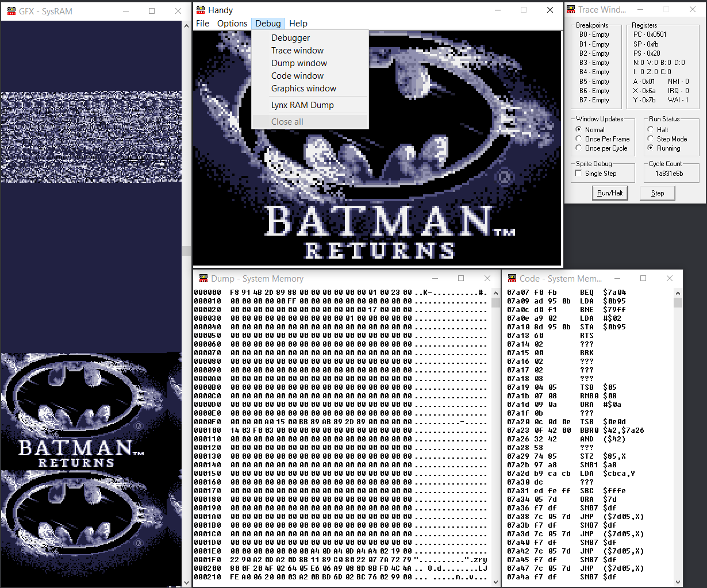Click the B7 - Empty breakpoint entry
This screenshot has width=707, height=588.
coord(594,99)
